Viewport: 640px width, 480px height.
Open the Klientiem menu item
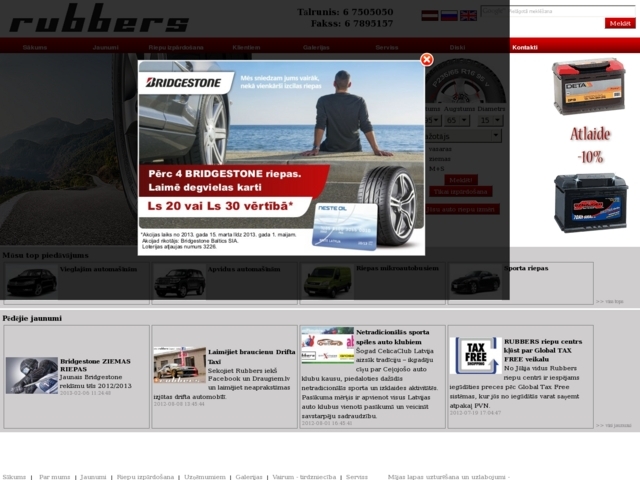pyautogui.click(x=246, y=47)
